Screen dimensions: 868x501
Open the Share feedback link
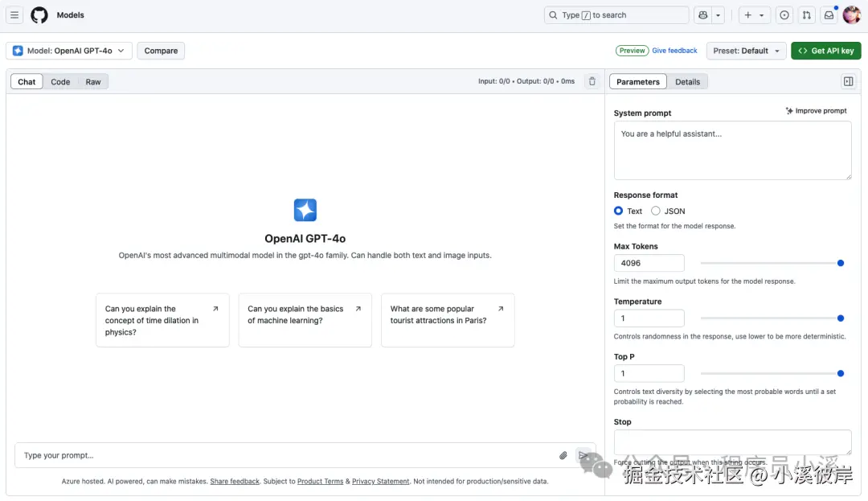pos(235,481)
